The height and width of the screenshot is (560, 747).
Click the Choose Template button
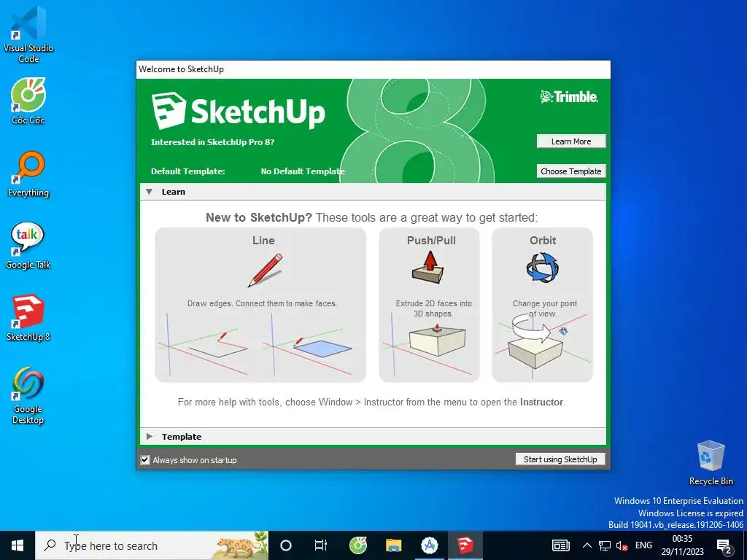pos(570,171)
